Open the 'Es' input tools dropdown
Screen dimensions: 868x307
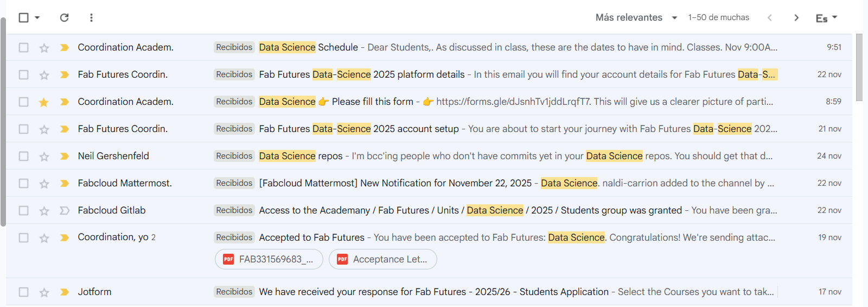point(826,18)
